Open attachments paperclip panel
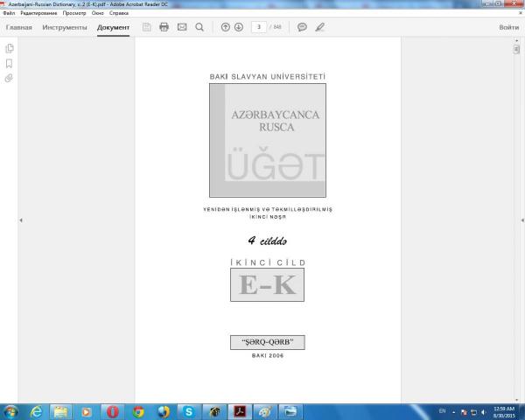Screen dimensions: 525x420 tap(10, 78)
